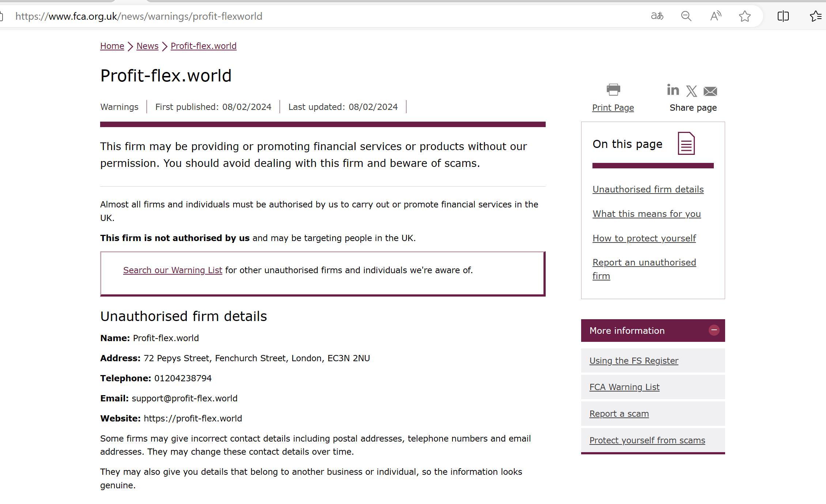This screenshot has width=826, height=504.
Task: Jump to How to protect yourself
Action: (x=644, y=238)
